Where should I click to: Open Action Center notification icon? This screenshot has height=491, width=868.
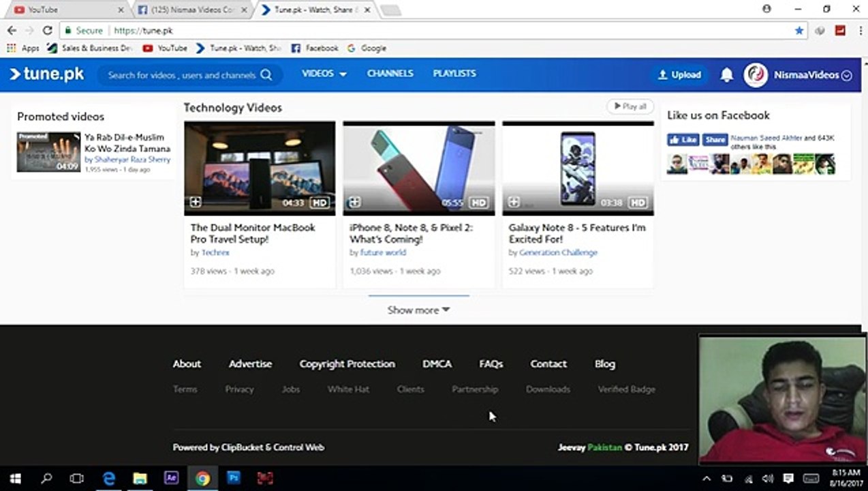click(x=788, y=479)
